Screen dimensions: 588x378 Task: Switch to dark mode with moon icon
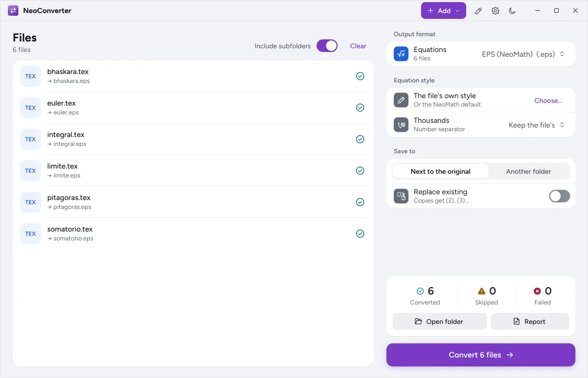(x=512, y=11)
